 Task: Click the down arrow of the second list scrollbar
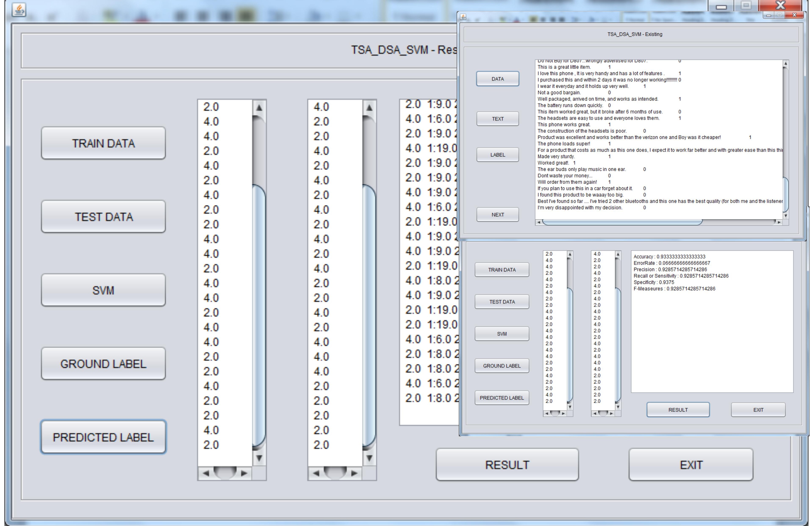[369, 458]
